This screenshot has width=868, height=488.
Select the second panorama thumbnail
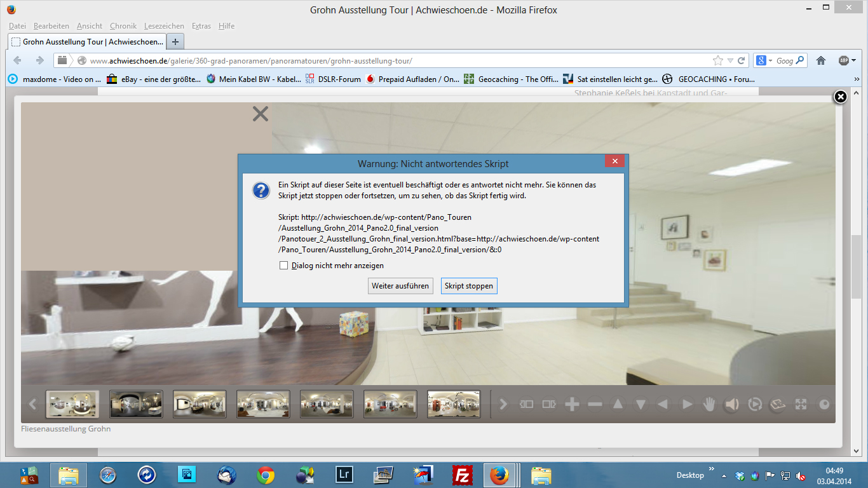136,404
